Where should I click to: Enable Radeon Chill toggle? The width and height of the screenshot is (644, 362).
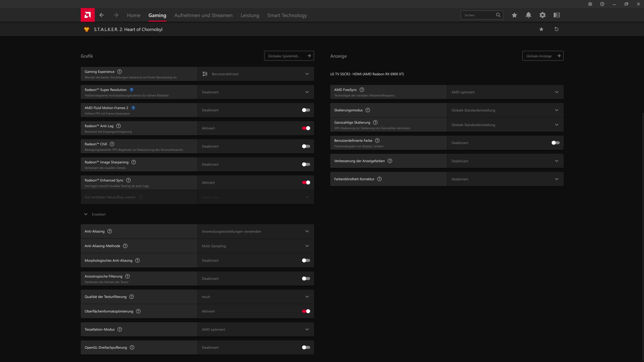pos(306,146)
